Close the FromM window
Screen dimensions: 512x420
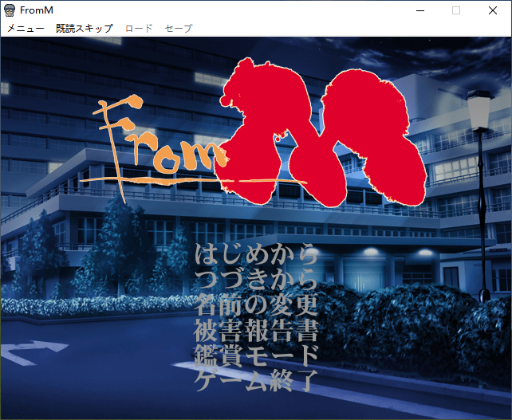(x=493, y=10)
